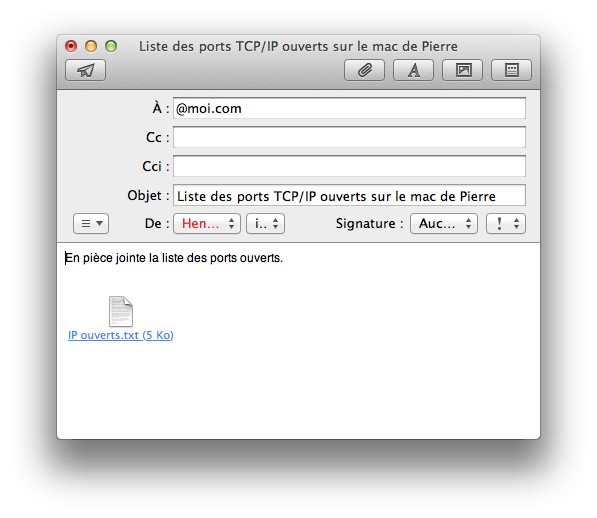The width and height of the screenshot is (597, 518).
Task: Close the compose window with red button
Action: (x=71, y=46)
